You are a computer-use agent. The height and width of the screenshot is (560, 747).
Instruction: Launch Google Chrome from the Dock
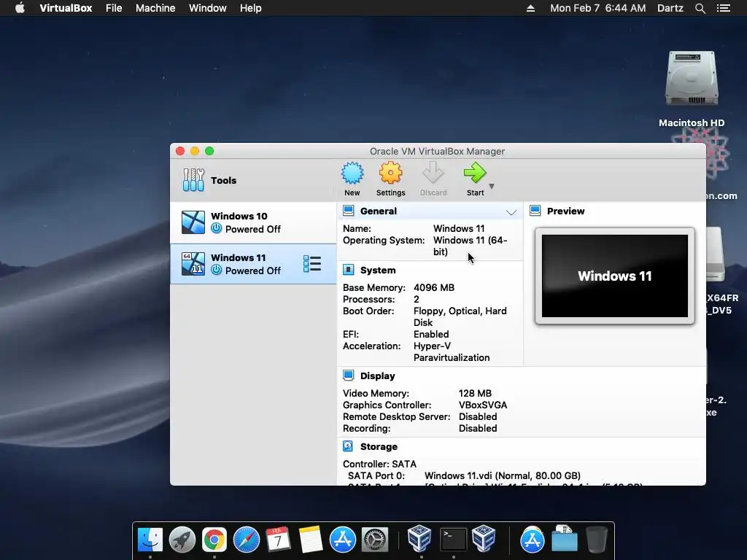[x=214, y=540]
